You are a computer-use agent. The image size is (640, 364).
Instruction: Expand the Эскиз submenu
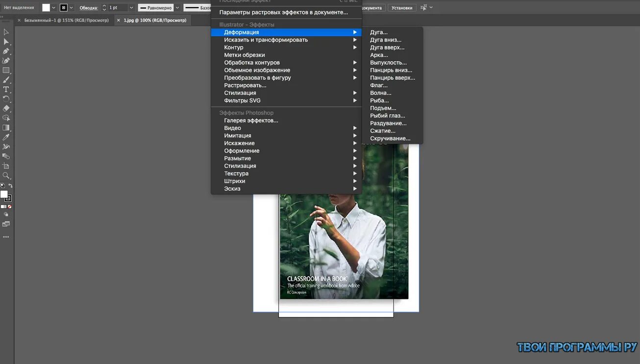(x=286, y=189)
